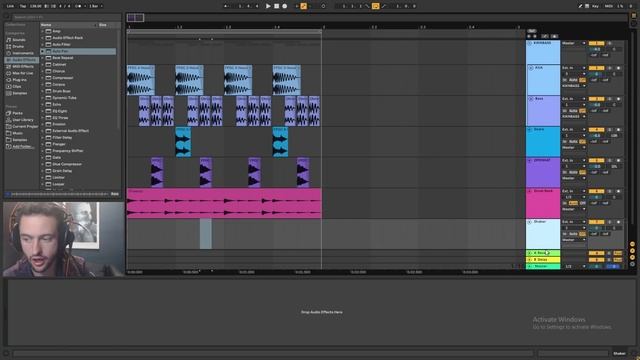Toggle the Automation Arm button

tap(303, 6)
